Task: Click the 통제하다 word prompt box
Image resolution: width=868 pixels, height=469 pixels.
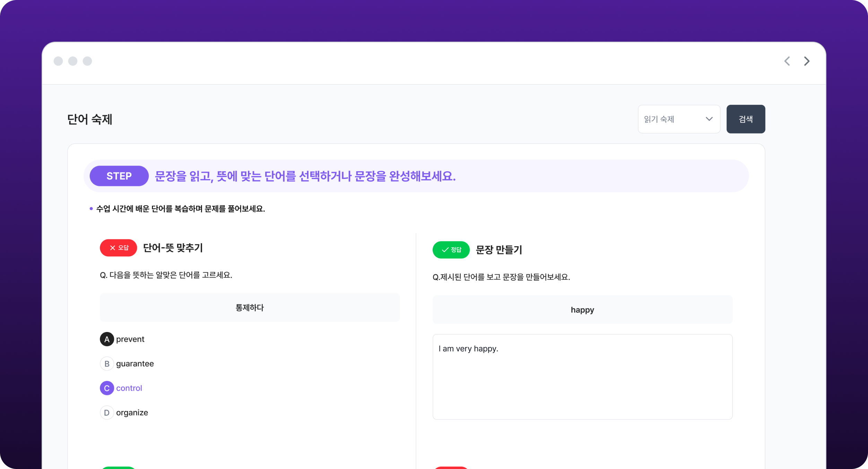Action: (x=250, y=308)
